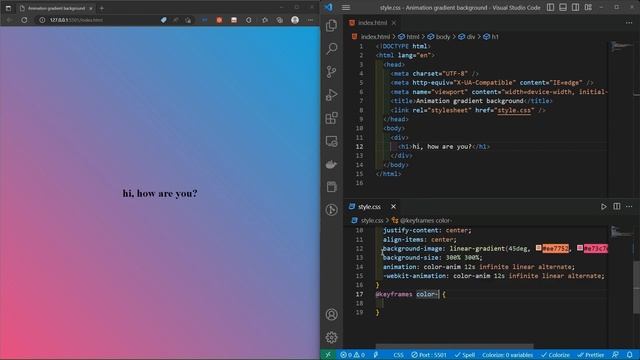Open the Explorer view in VS Code

point(331,26)
